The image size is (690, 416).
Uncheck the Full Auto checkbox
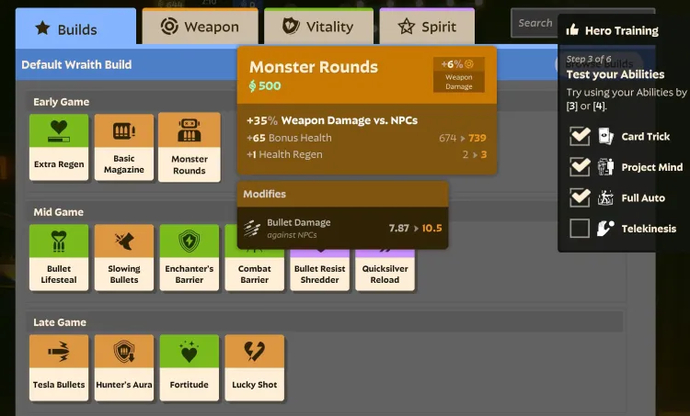579,197
